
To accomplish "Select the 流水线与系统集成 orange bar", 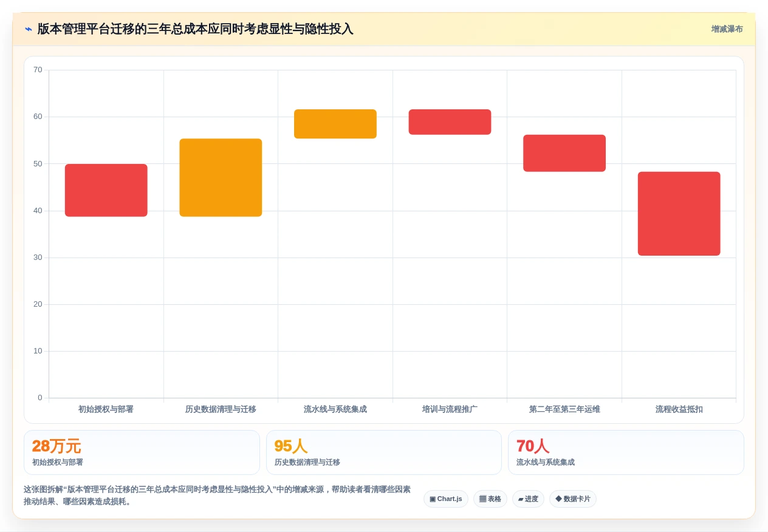I will point(335,124).
